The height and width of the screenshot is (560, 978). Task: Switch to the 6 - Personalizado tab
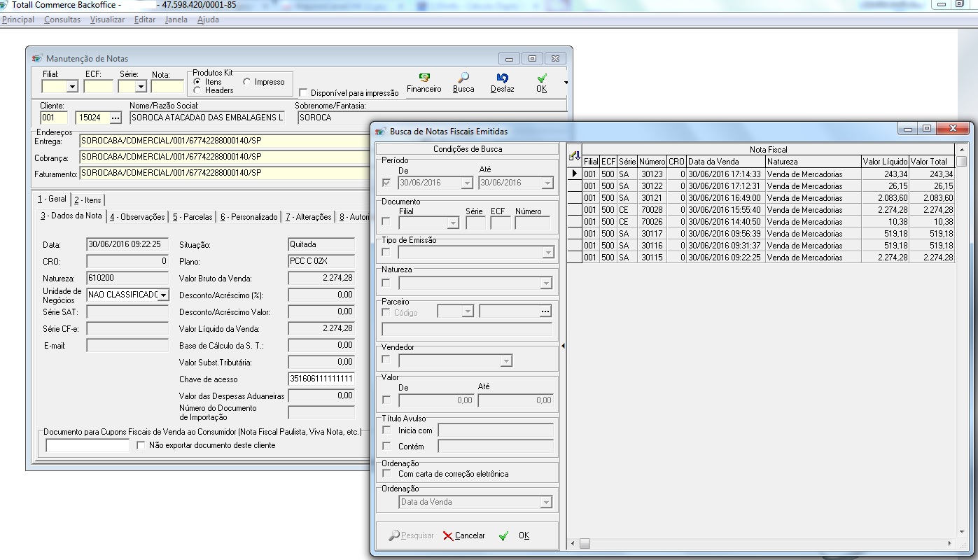(x=249, y=217)
